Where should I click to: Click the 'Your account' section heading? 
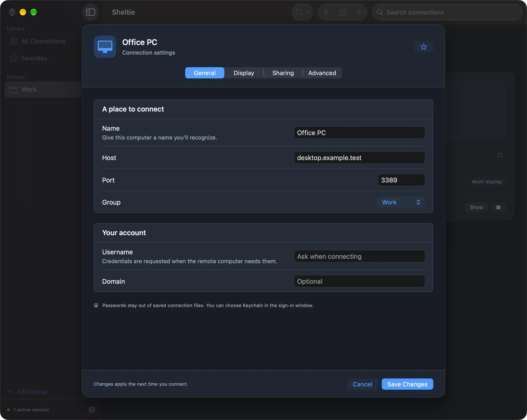124,233
